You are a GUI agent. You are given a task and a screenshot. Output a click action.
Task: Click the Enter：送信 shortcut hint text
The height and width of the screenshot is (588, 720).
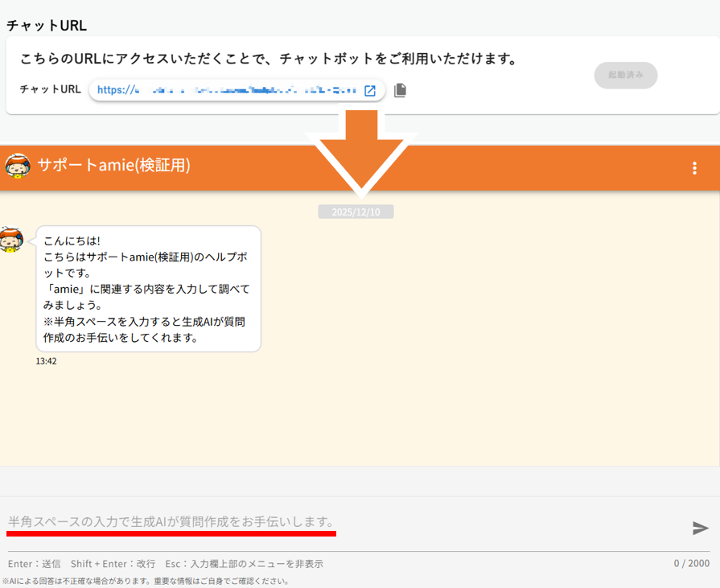(x=34, y=564)
